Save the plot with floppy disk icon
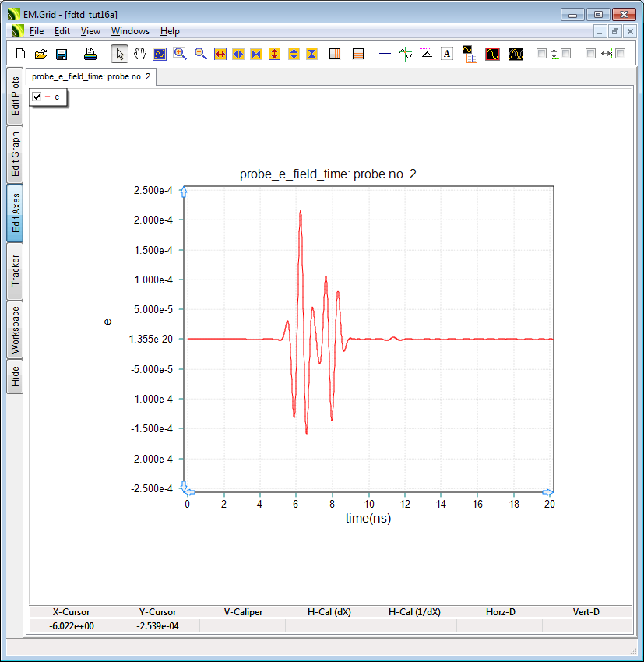 (x=62, y=54)
